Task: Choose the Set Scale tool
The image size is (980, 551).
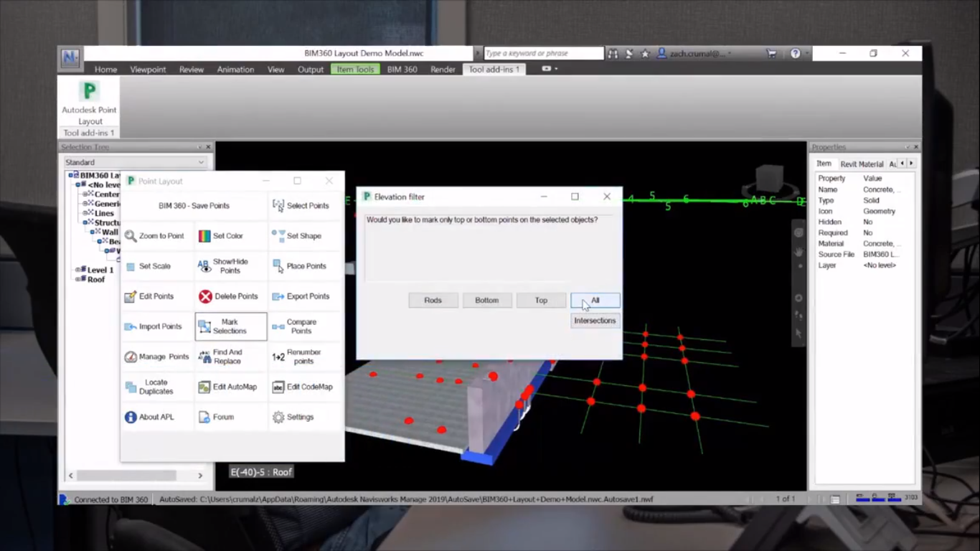Action: pyautogui.click(x=157, y=266)
